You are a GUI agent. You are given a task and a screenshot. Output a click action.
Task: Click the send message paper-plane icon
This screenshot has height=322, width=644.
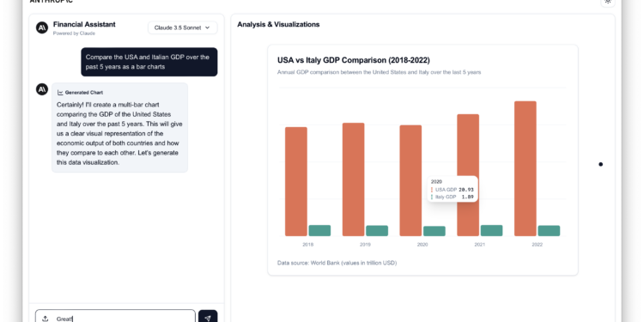point(208,318)
